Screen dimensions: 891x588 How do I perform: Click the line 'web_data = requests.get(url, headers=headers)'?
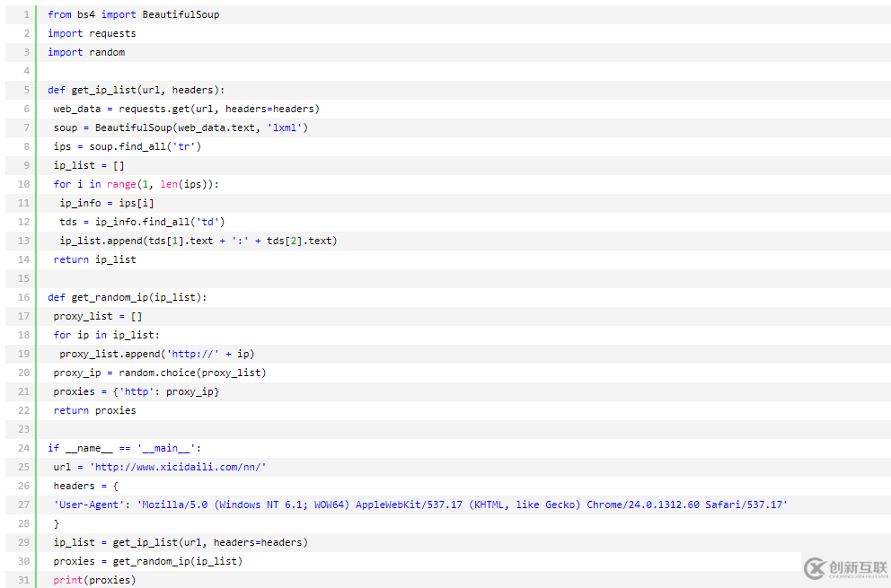pos(187,109)
